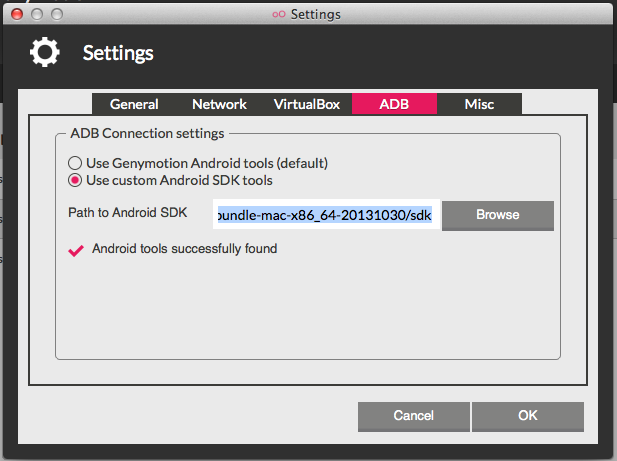Image resolution: width=617 pixels, height=461 pixels.
Task: Click 'Android tools successfully found' text
Action: point(185,249)
